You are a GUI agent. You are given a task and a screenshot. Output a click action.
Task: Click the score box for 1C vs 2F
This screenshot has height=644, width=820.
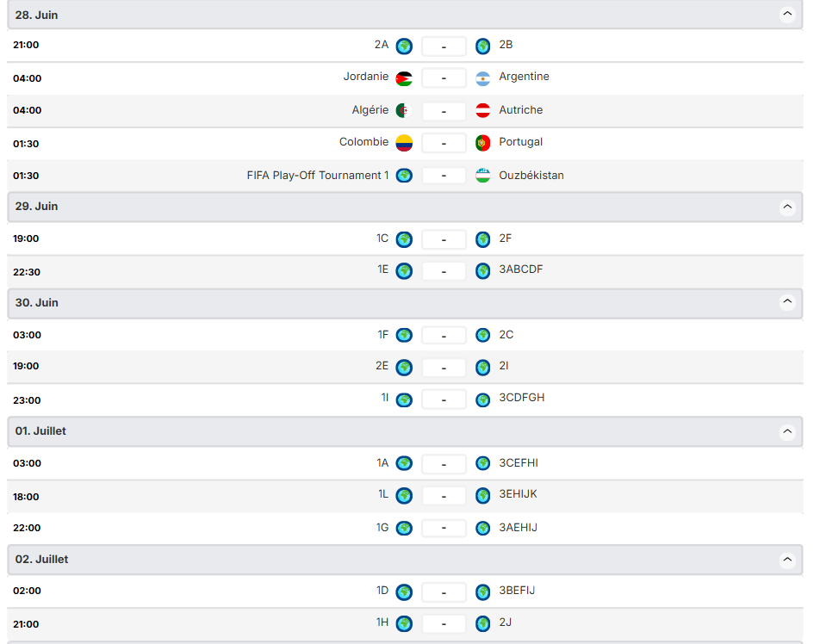(444, 239)
